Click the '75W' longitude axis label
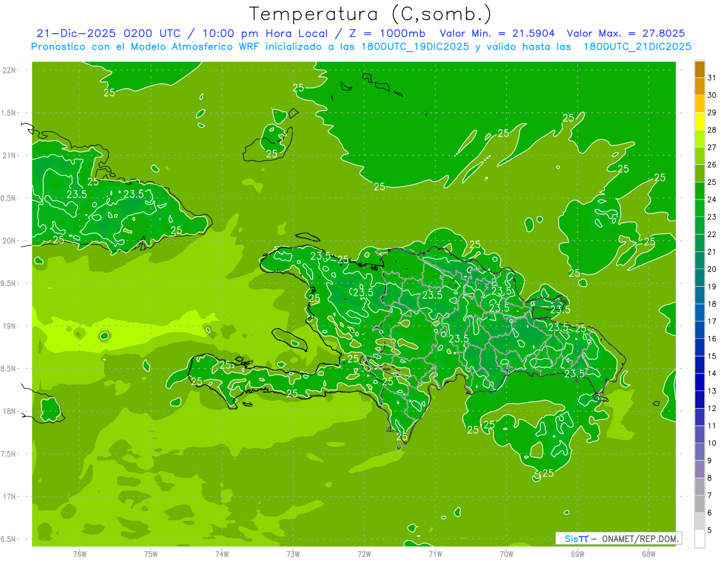 tap(150, 554)
